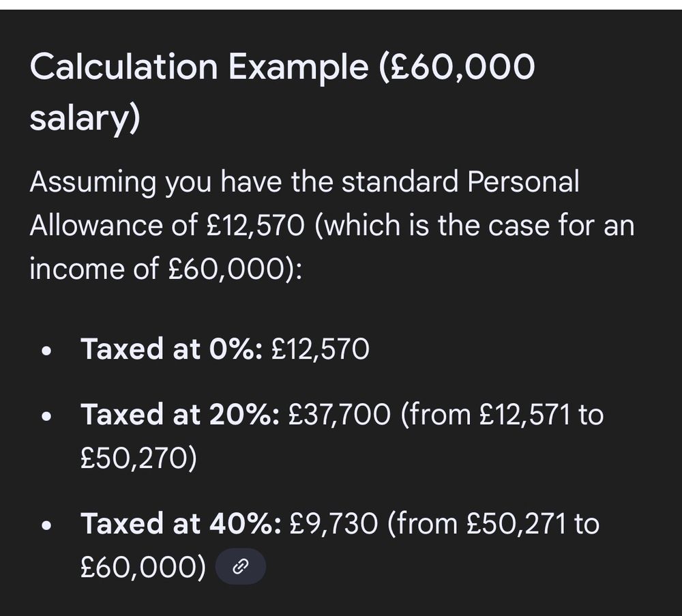Click the £9,730 amount
Screen dimensions: 682x616
333,523
